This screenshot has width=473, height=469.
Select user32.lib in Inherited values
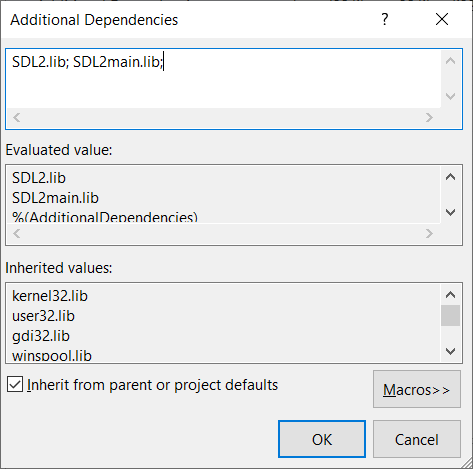pos(43,316)
